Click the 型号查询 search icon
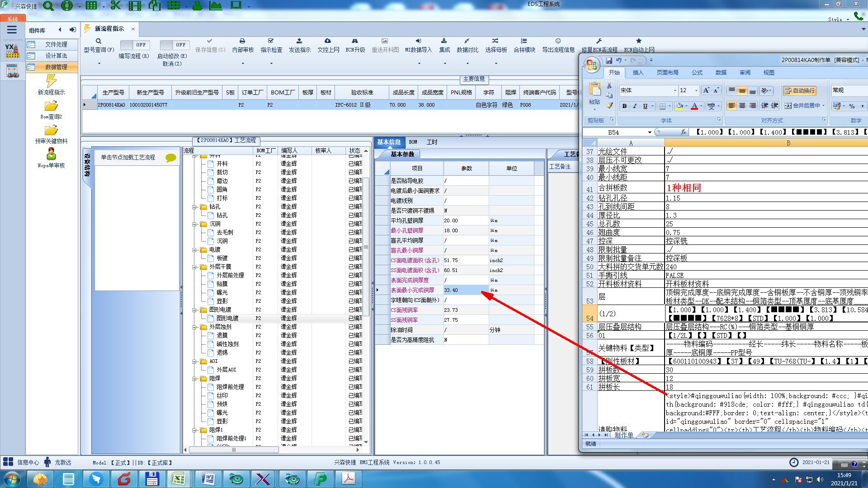This screenshot has height=488, width=868. pos(99,41)
